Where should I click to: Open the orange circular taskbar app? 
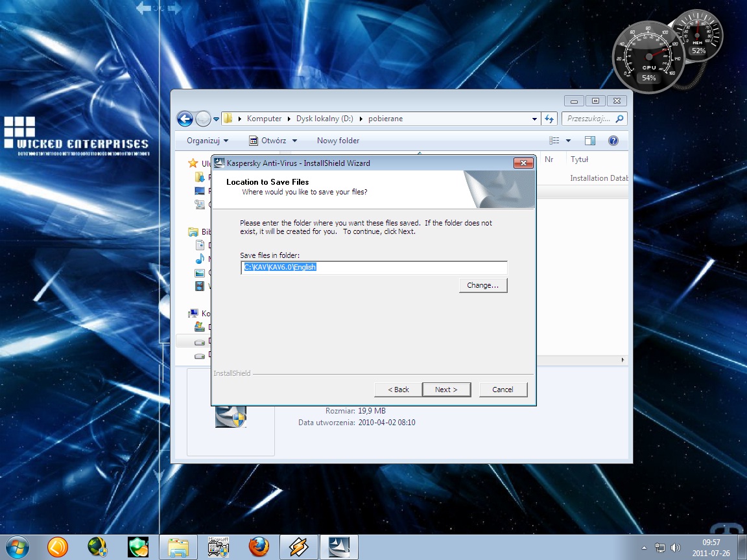point(58,547)
